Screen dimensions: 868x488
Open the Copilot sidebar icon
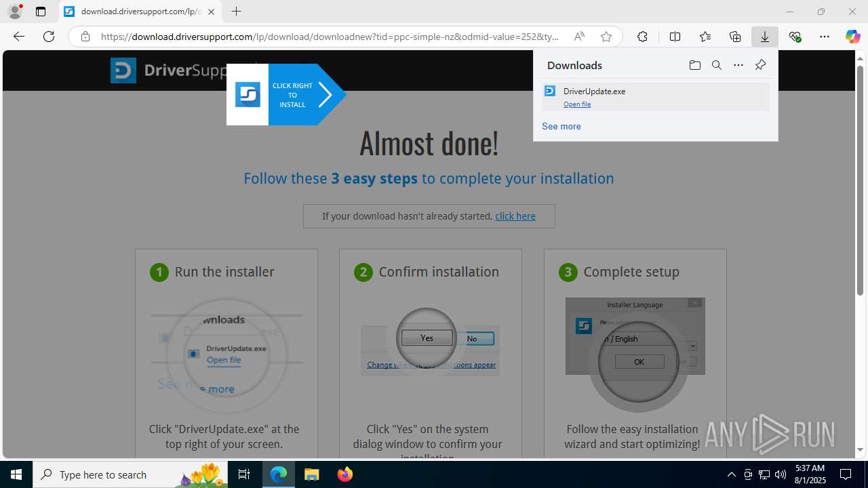[852, 37]
